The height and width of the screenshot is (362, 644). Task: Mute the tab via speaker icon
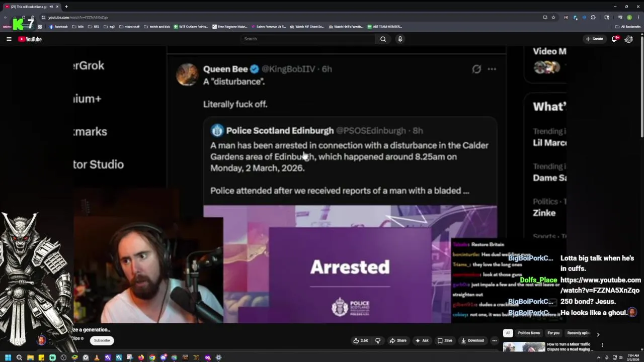[x=51, y=7]
